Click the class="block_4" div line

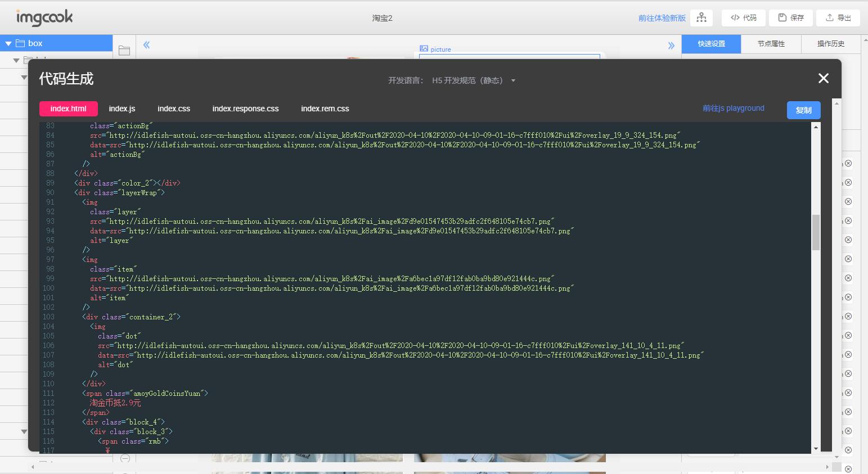(x=124, y=422)
